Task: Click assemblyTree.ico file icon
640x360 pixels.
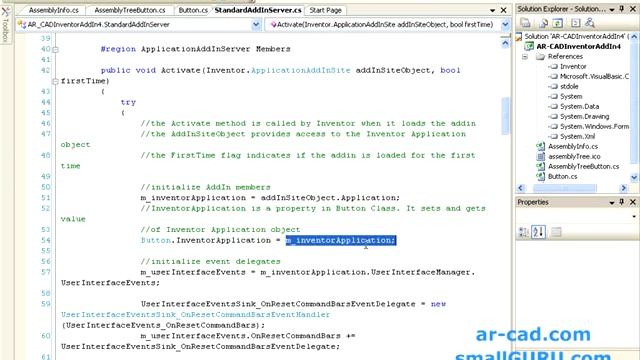Action: pos(541,156)
